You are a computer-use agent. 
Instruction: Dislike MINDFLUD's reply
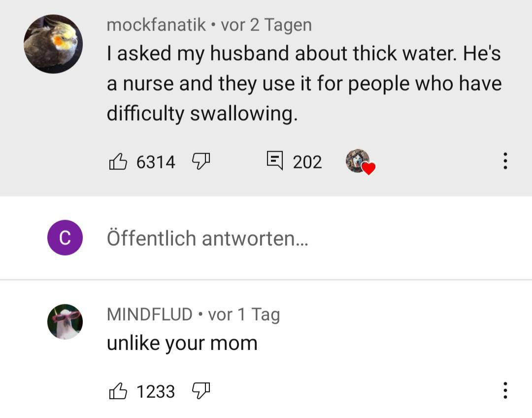200,391
